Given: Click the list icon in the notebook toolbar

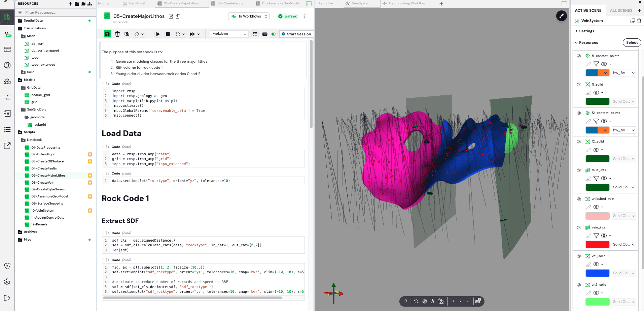Looking at the screenshot, I should coord(255,34).
